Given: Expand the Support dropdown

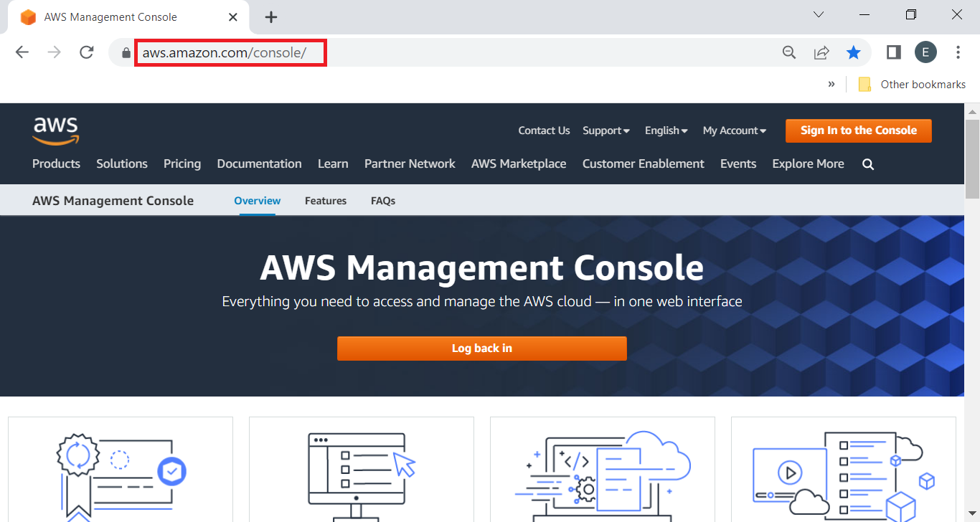Looking at the screenshot, I should [x=606, y=130].
